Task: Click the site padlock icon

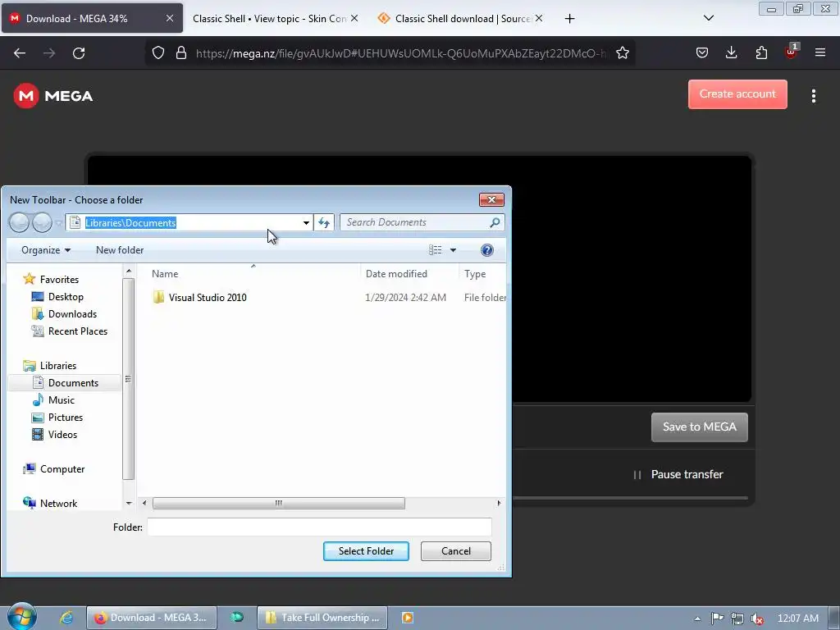Action: [x=181, y=53]
